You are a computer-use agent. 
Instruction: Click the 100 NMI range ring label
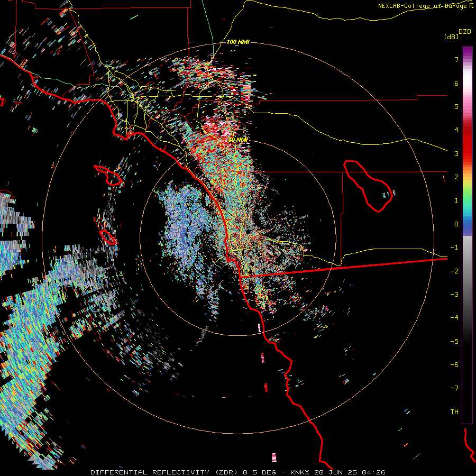(238, 42)
